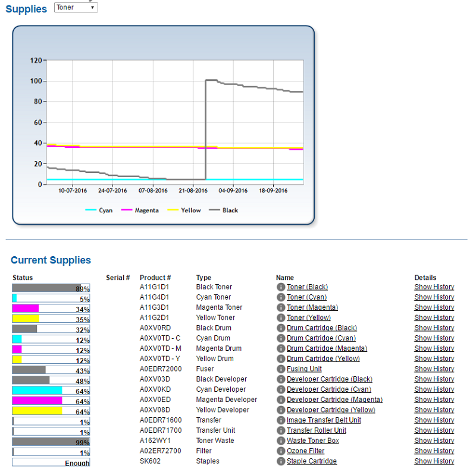Open the Toner (Black) link
The image size is (476, 472).
pyautogui.click(x=307, y=287)
